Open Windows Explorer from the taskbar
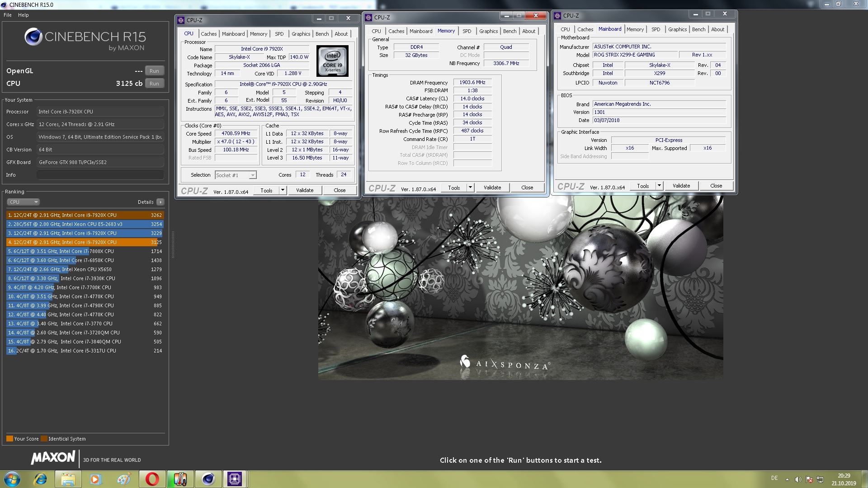This screenshot has height=488, width=868. (x=68, y=479)
